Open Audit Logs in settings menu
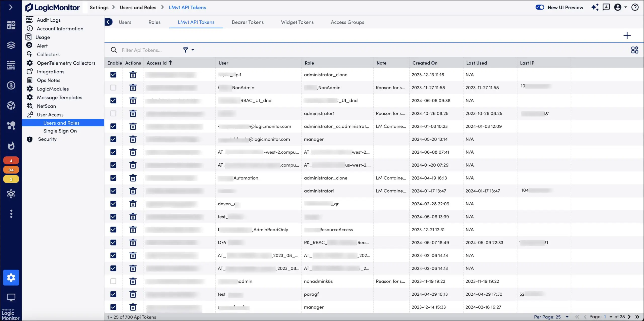 [49, 20]
